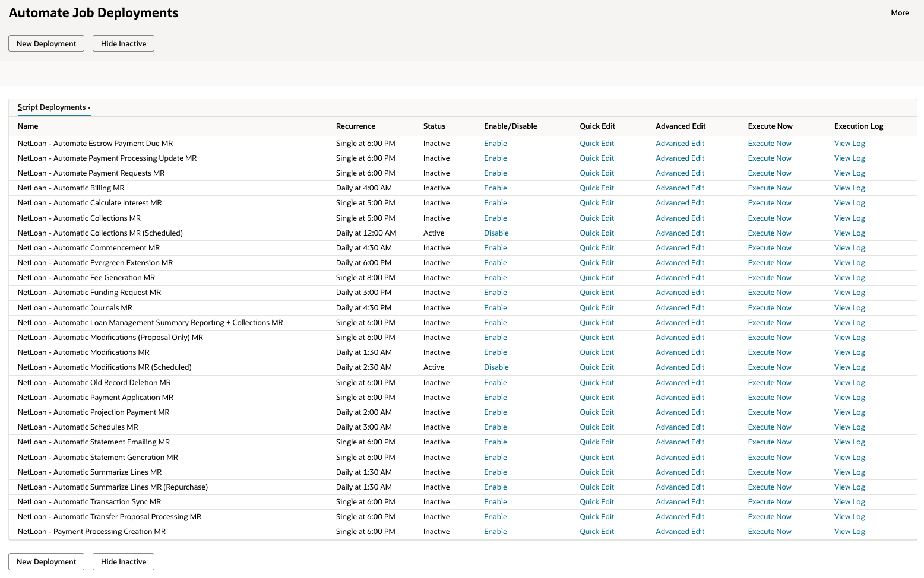Open Quick Edit for Automatic Journals MR
Image resolution: width=924 pixels, height=578 pixels.
coord(597,308)
